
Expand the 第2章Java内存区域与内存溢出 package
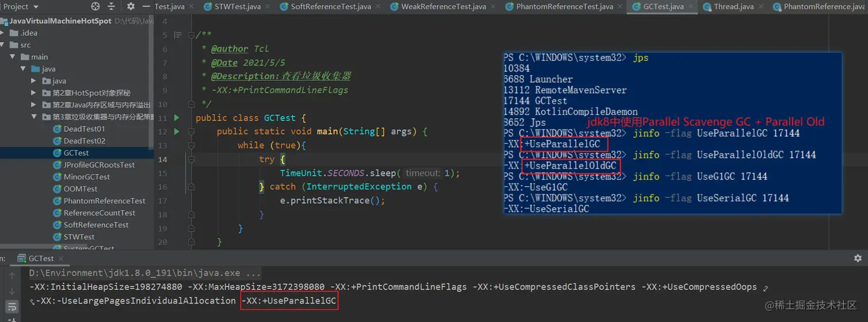pos(34,105)
